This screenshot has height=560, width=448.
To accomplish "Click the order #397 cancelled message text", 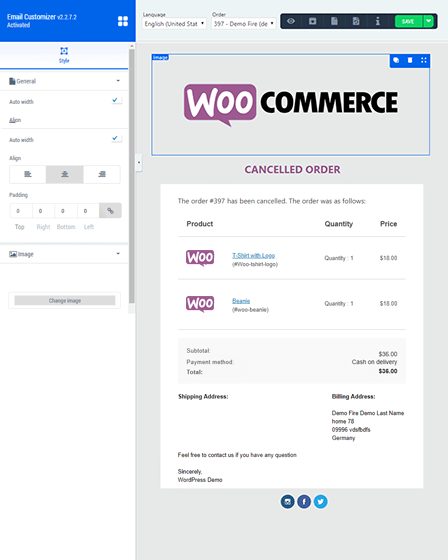I will point(272,201).
